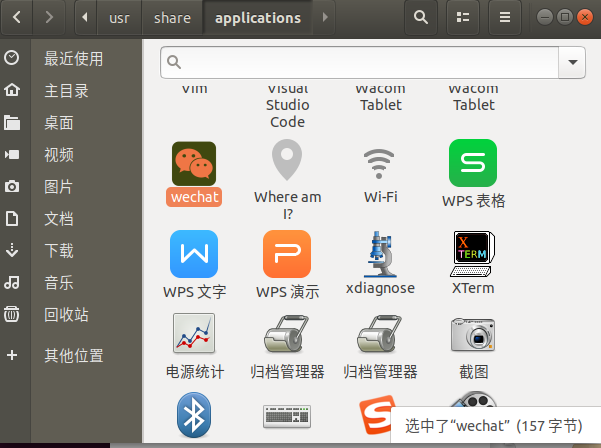
Task: Open the 截图 camera icon
Action: point(473,335)
